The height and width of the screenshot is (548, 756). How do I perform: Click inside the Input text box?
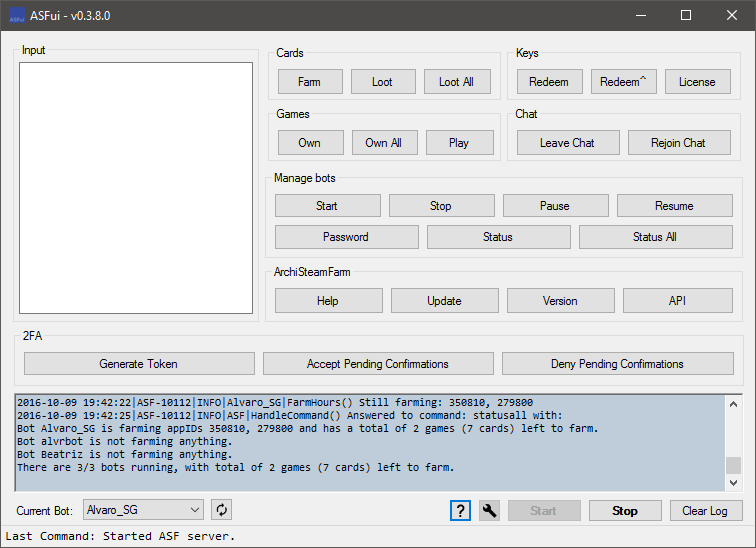coord(136,188)
